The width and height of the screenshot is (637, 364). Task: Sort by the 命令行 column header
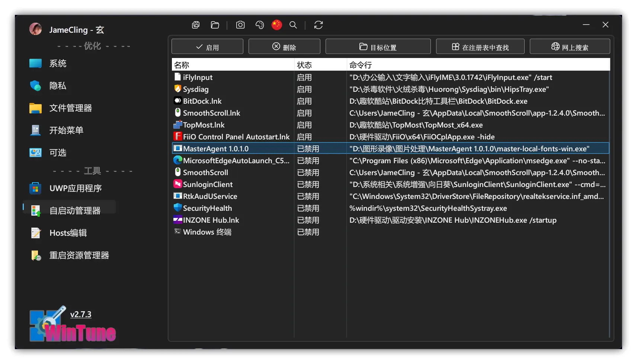click(478, 65)
